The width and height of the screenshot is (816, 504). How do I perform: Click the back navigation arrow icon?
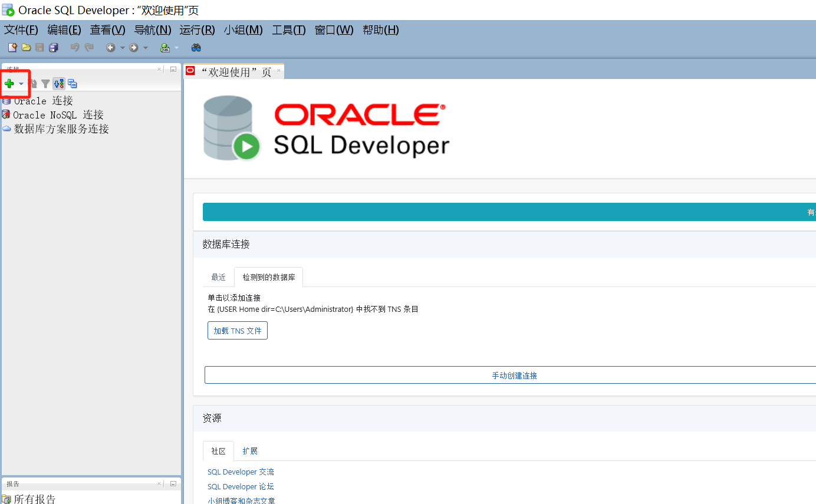click(x=111, y=48)
